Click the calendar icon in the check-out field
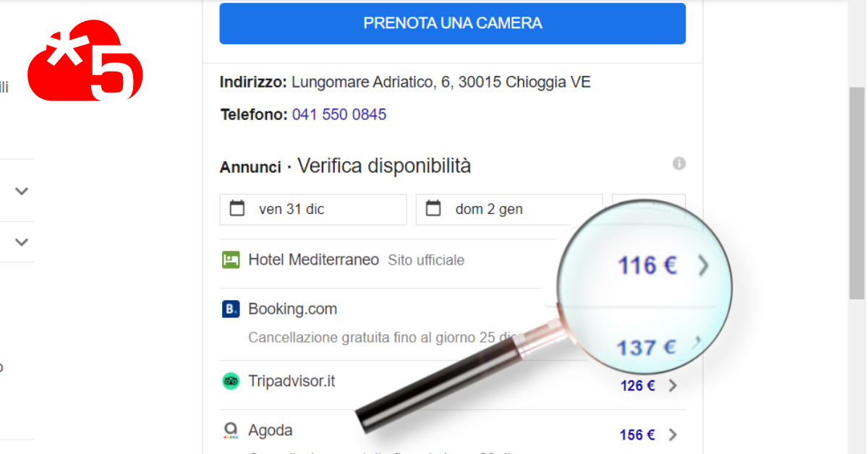 [x=433, y=209]
